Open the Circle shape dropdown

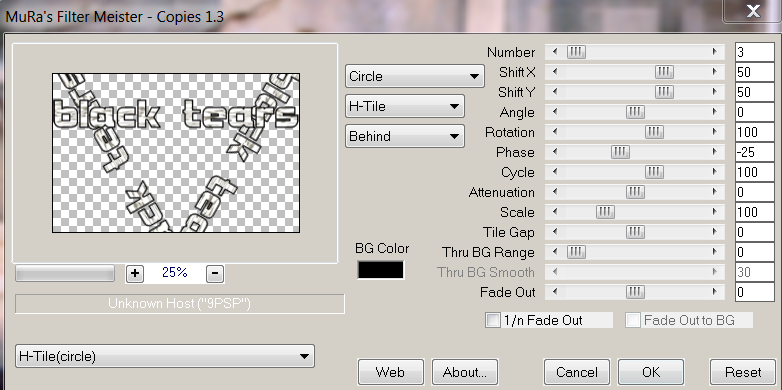414,76
